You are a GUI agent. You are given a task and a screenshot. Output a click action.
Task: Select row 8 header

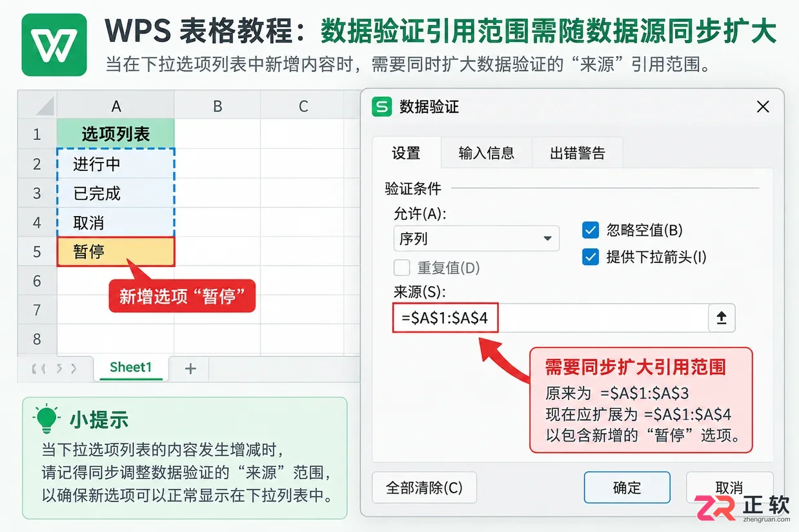click(37, 339)
